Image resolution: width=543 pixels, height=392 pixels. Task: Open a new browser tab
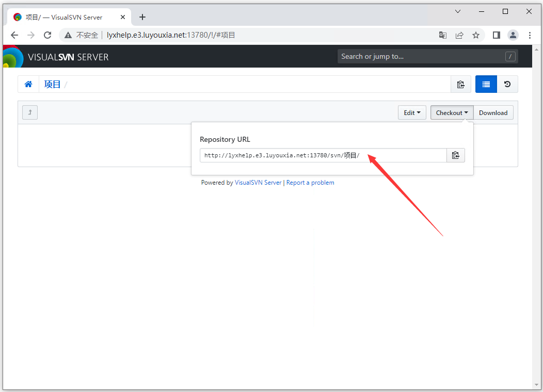[142, 17]
